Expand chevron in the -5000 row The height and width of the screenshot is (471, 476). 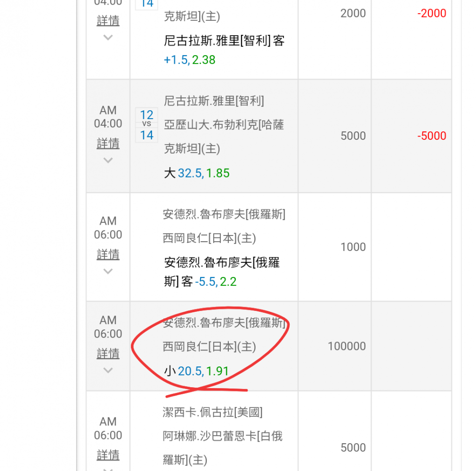coord(108,161)
